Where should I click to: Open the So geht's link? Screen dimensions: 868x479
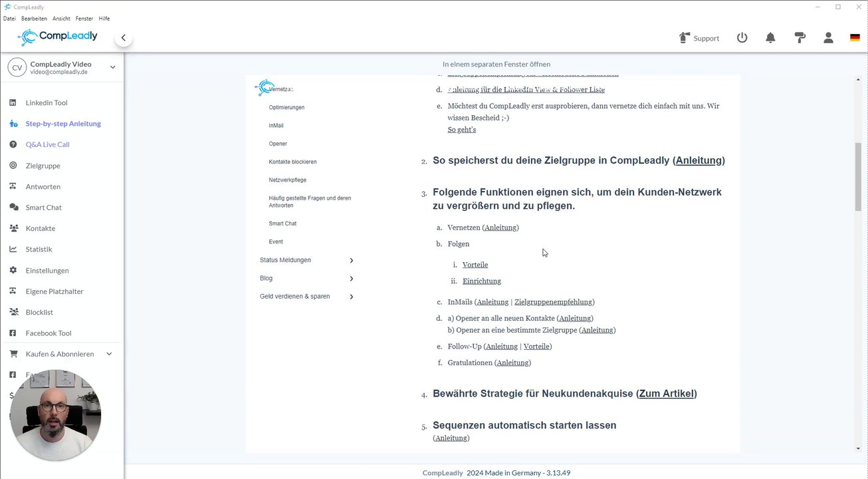coord(462,130)
